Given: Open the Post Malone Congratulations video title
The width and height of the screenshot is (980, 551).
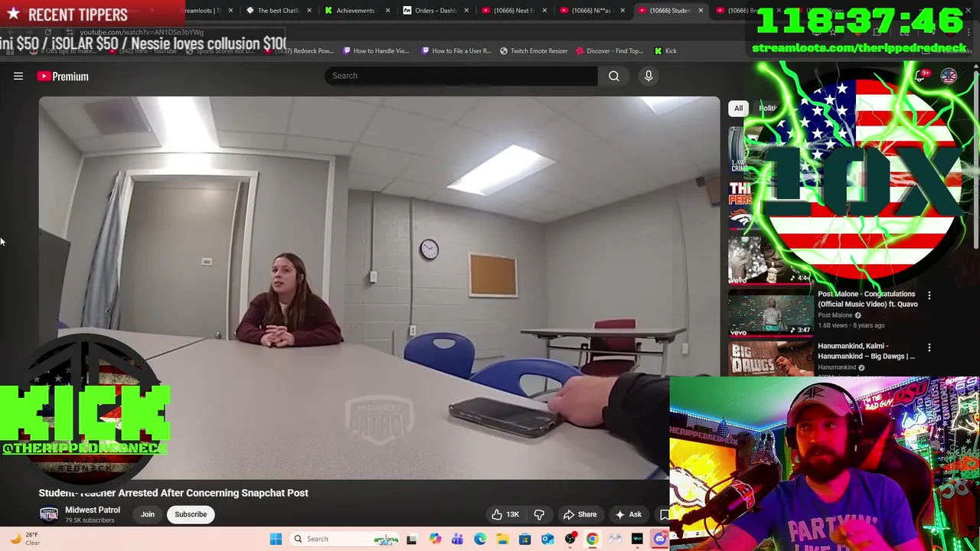Looking at the screenshot, I should pyautogui.click(x=867, y=298).
